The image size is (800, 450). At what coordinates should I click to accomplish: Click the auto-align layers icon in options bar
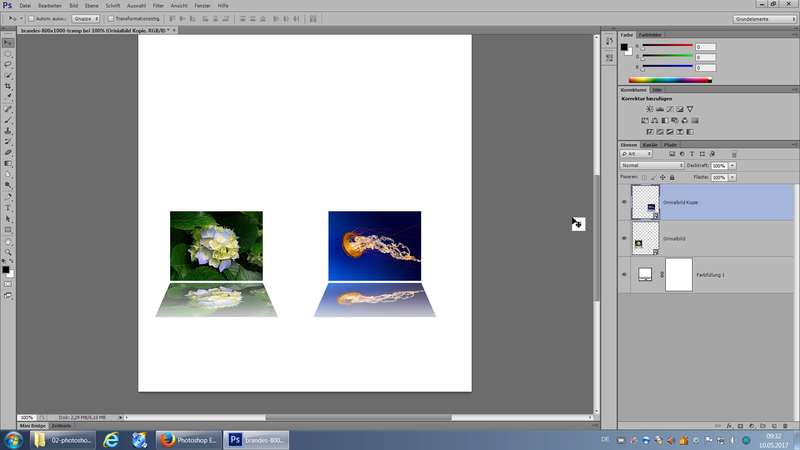[313, 19]
